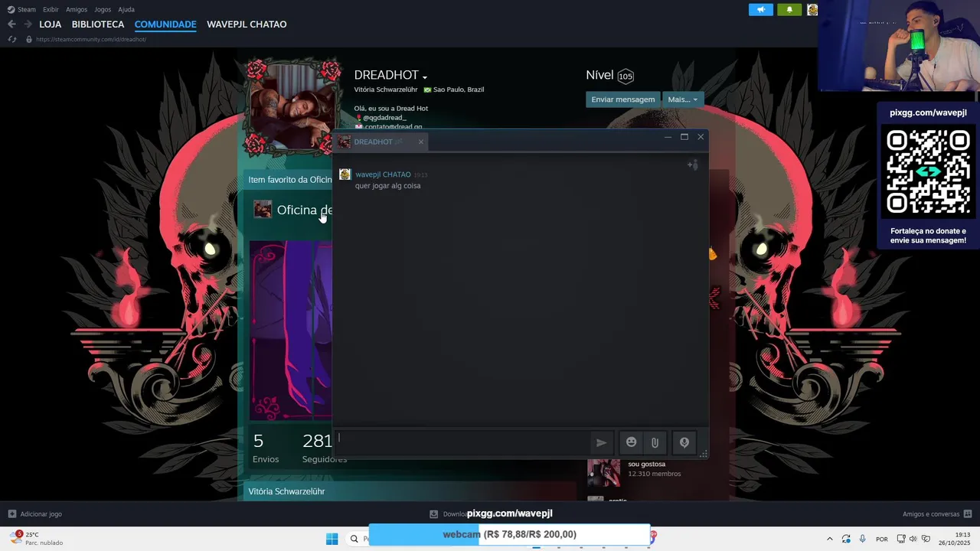Screen dimensions: 980x551
Task: Open the weather widget showing 25°C
Action: point(36,538)
